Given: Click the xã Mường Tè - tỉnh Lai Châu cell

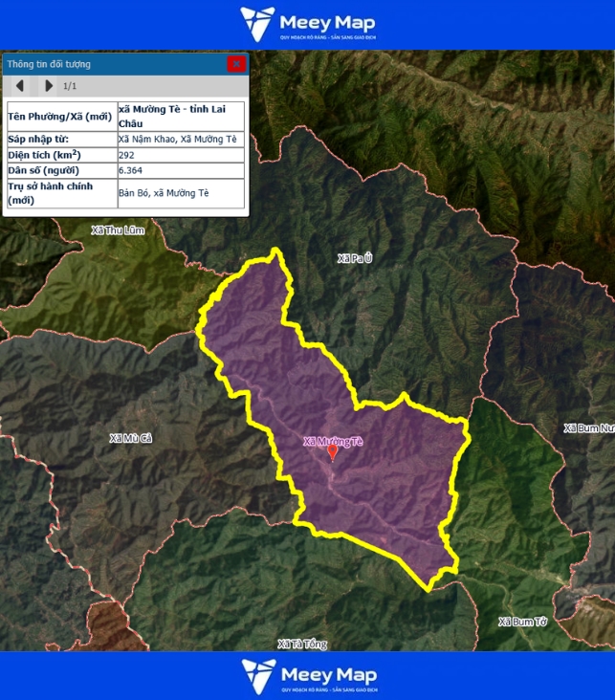Looking at the screenshot, I should point(180,116).
